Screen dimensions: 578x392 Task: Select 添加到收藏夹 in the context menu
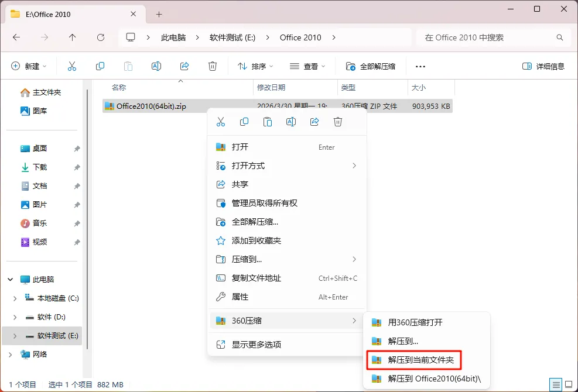click(287, 240)
